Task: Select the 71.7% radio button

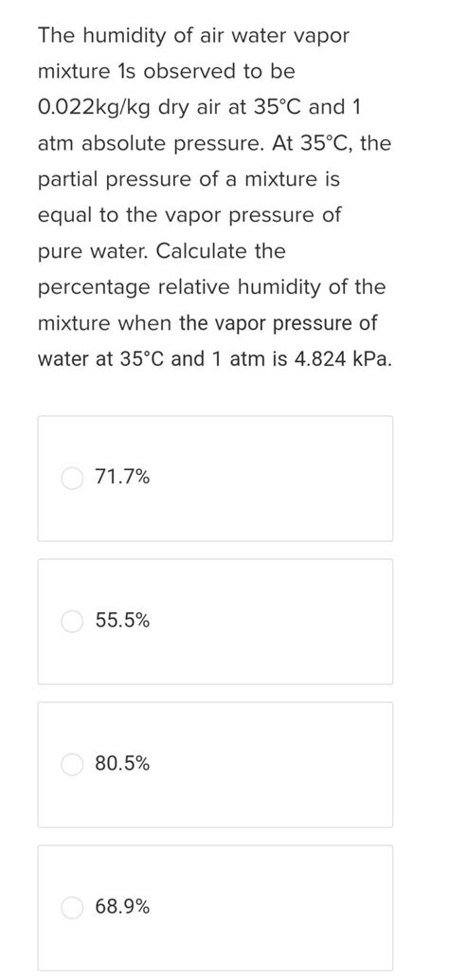Action: point(72,479)
